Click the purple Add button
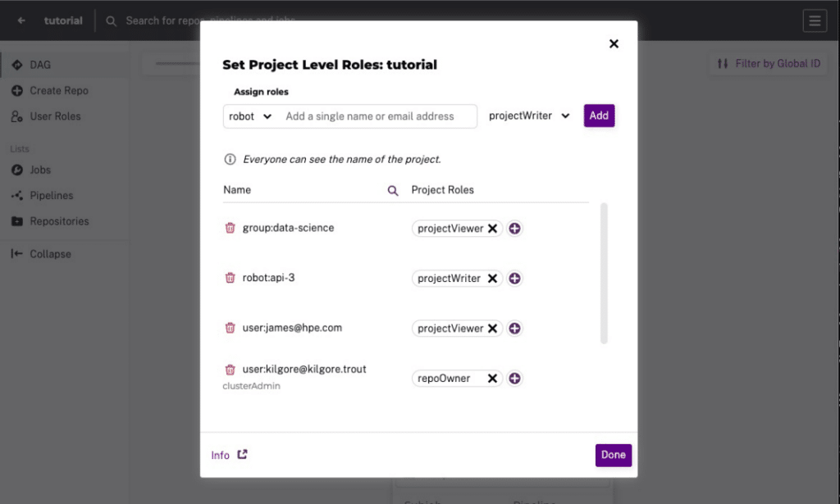Screen dimensions: 840x504 (x=599, y=116)
